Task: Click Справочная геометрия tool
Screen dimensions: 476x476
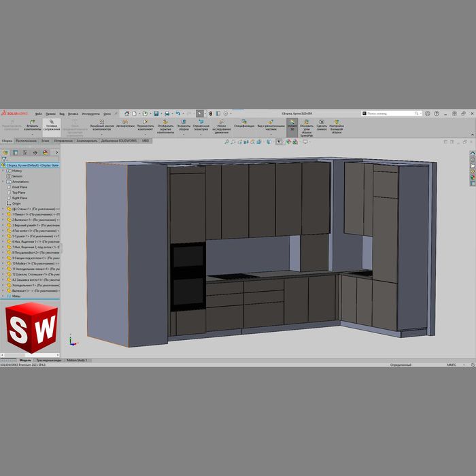Action: pos(201,125)
